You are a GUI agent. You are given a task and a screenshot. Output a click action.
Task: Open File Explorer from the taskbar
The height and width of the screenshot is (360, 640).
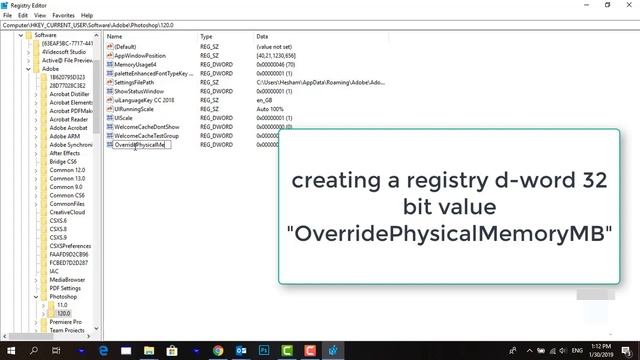pos(149,351)
